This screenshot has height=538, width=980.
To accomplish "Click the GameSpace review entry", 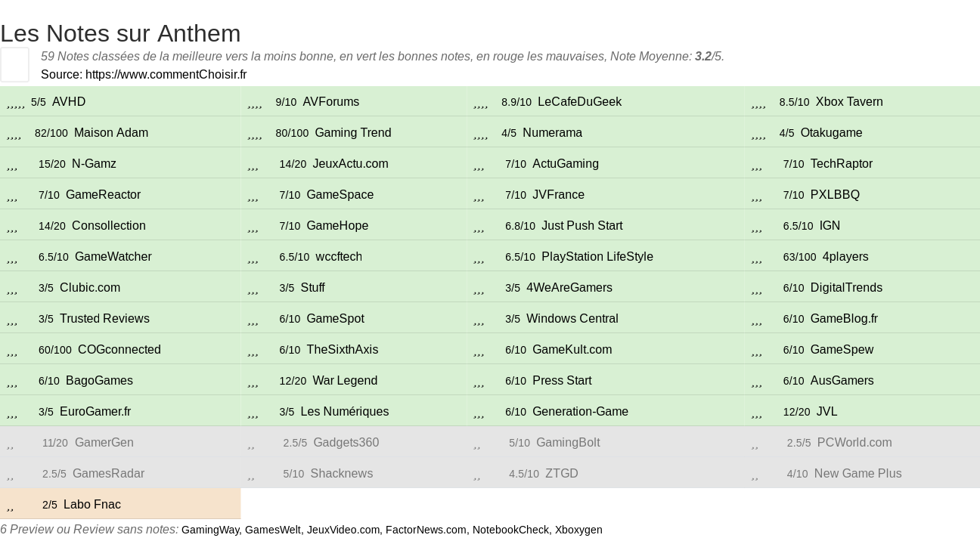I will pos(340,195).
